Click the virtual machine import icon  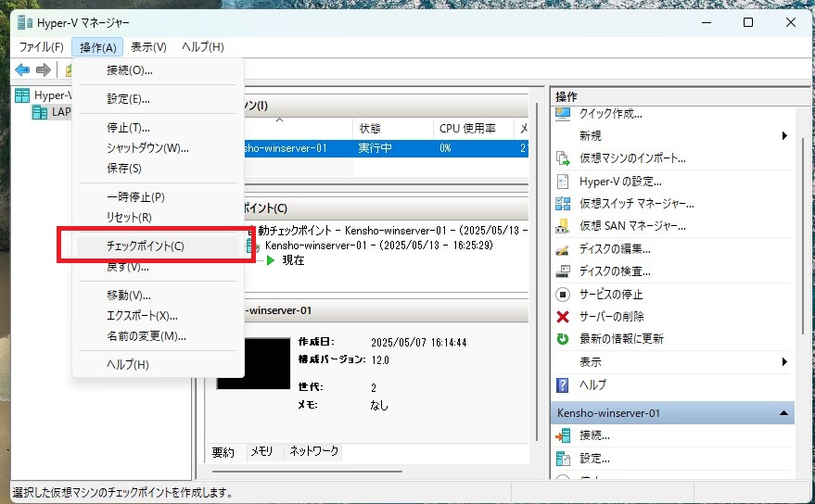(562, 158)
